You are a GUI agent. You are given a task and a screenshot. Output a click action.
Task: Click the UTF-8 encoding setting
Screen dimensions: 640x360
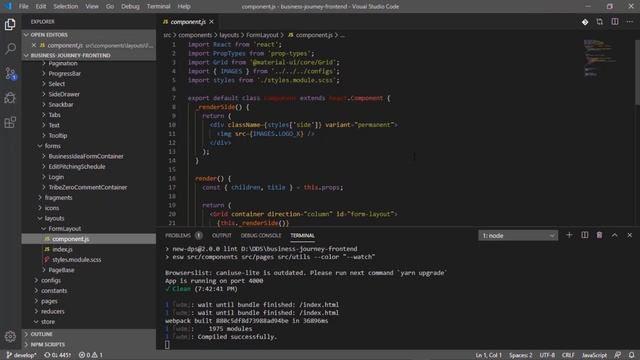coord(547,355)
